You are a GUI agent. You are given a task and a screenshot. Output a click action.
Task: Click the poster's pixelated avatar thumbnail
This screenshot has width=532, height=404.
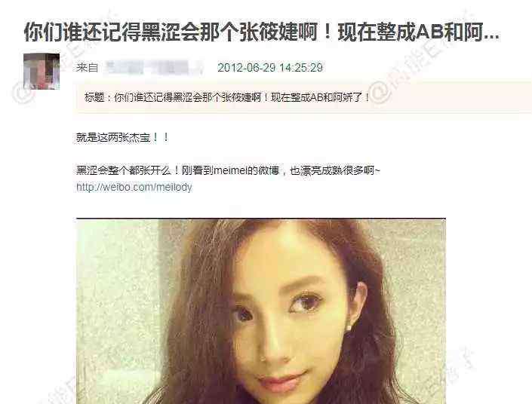point(42,71)
